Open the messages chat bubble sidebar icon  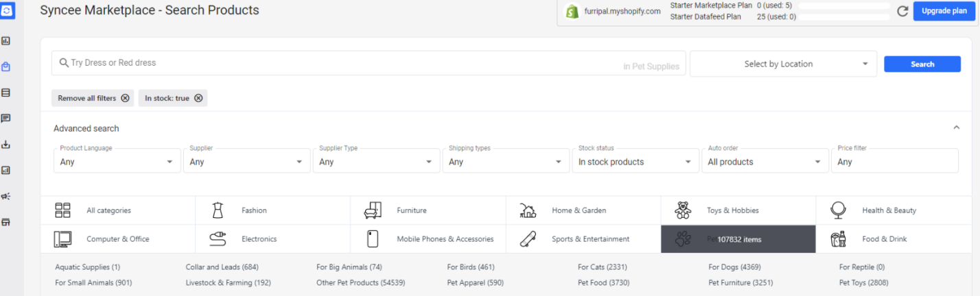6,119
